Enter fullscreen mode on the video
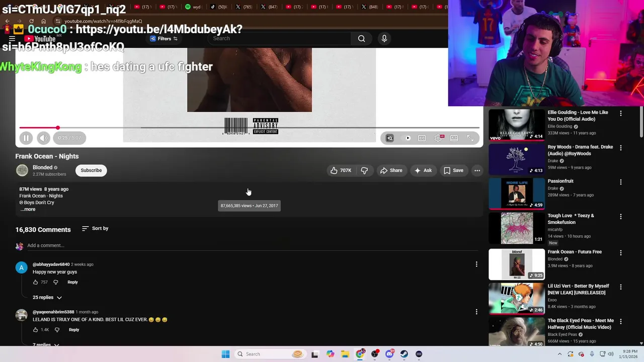The height and width of the screenshot is (362, 644). point(470,138)
